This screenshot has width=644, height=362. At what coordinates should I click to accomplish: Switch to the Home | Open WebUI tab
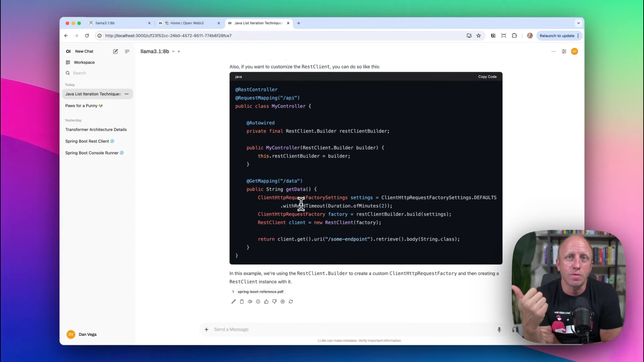pos(187,23)
